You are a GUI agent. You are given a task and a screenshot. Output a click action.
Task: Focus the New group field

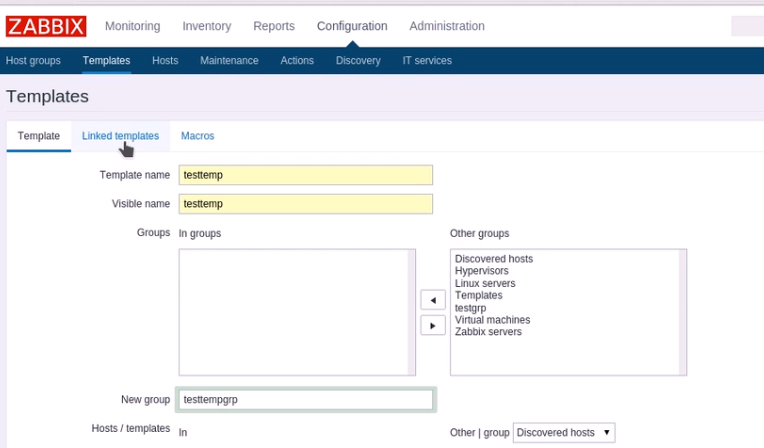point(306,400)
